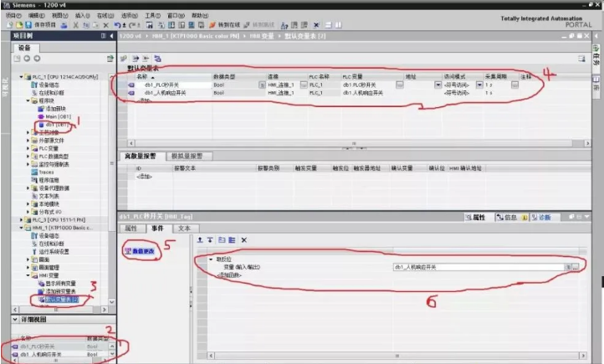Open the 项目(P) menu
604x364 pixels.
point(13,15)
